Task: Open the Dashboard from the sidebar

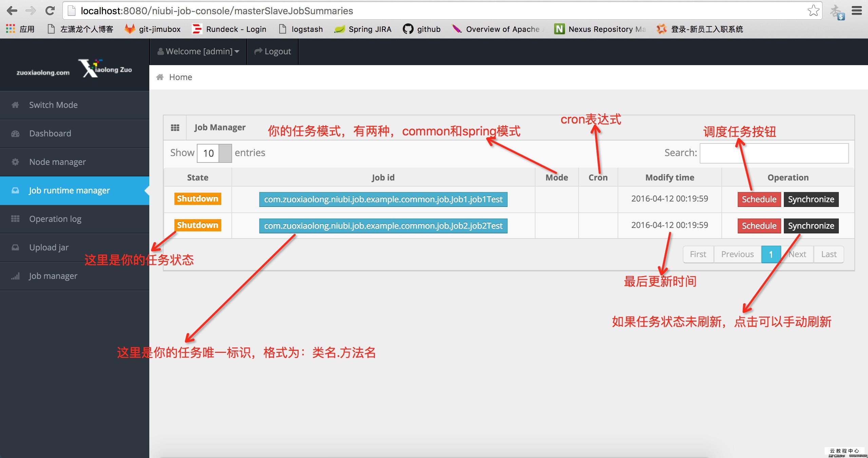Action: (x=50, y=133)
